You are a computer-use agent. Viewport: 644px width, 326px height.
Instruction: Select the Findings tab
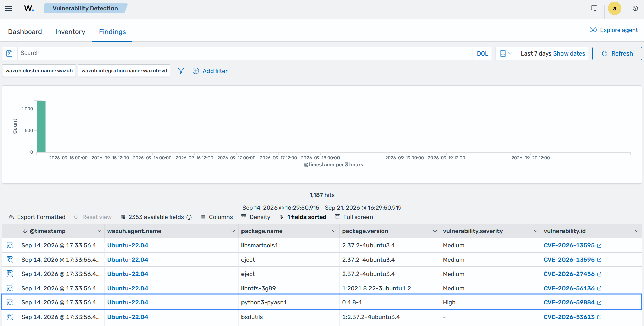112,32
